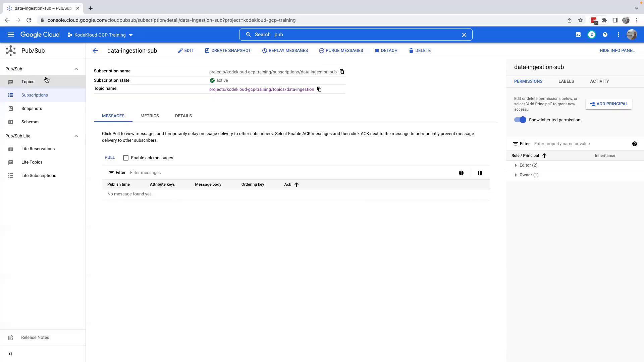Click the column display options icon
This screenshot has height=362, width=644.
[480, 173]
